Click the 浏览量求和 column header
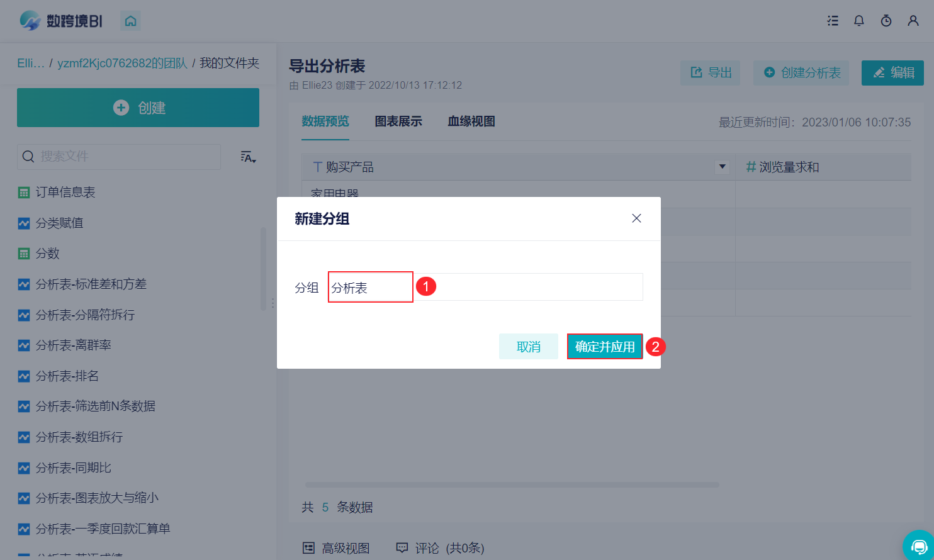 823,167
